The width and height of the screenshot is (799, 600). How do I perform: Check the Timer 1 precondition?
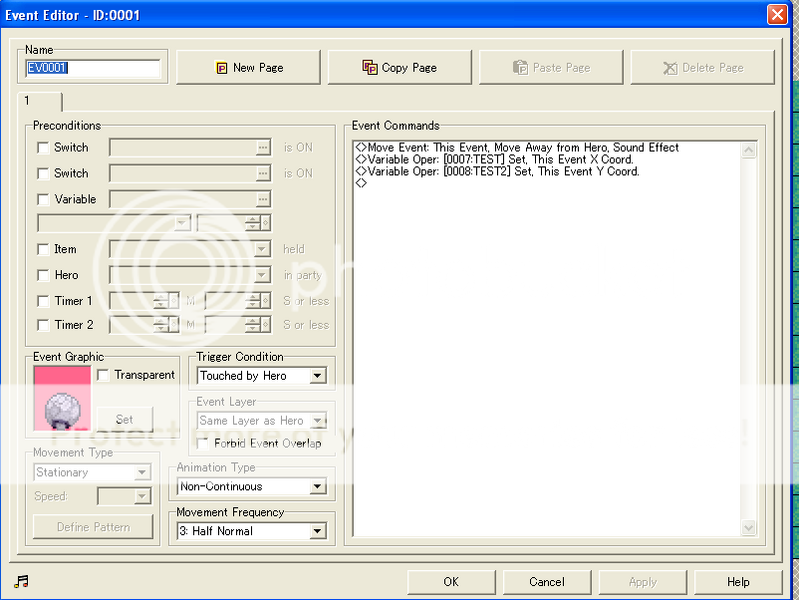(42, 301)
